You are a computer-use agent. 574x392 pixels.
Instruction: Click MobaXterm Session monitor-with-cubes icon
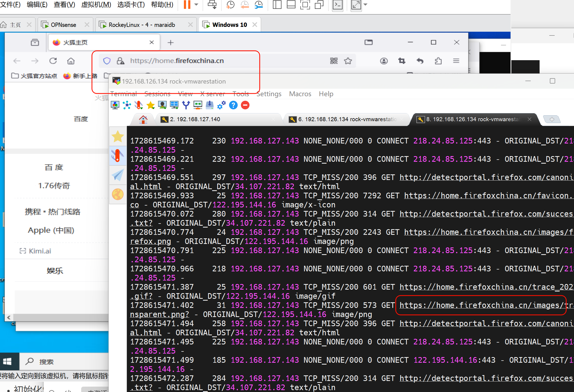pyautogui.click(x=115, y=105)
